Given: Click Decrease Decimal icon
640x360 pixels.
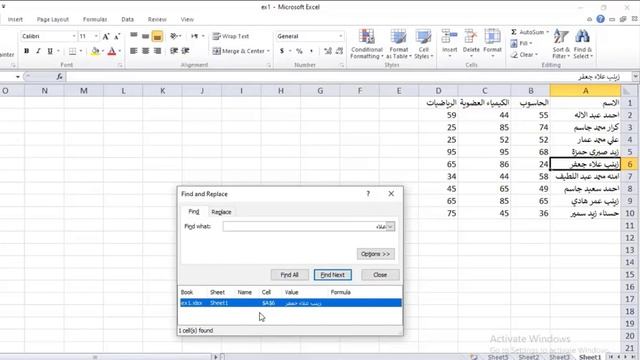Looking at the screenshot, I should point(339,51).
